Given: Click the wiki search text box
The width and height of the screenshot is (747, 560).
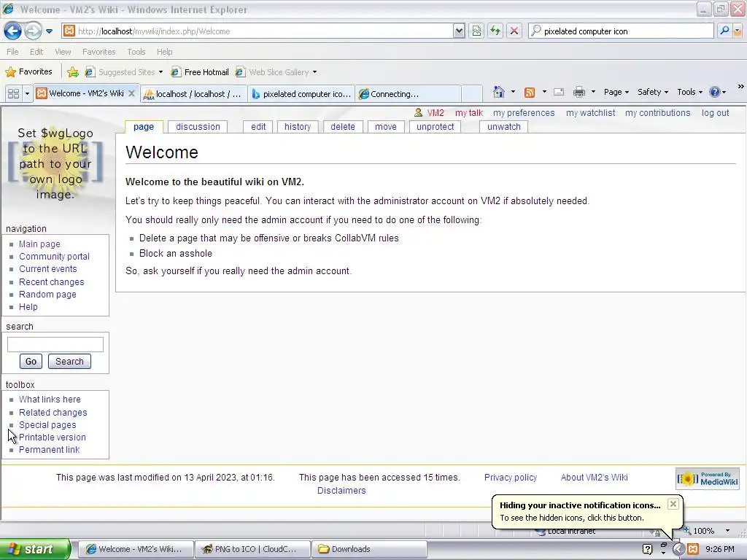Looking at the screenshot, I should click(55, 344).
